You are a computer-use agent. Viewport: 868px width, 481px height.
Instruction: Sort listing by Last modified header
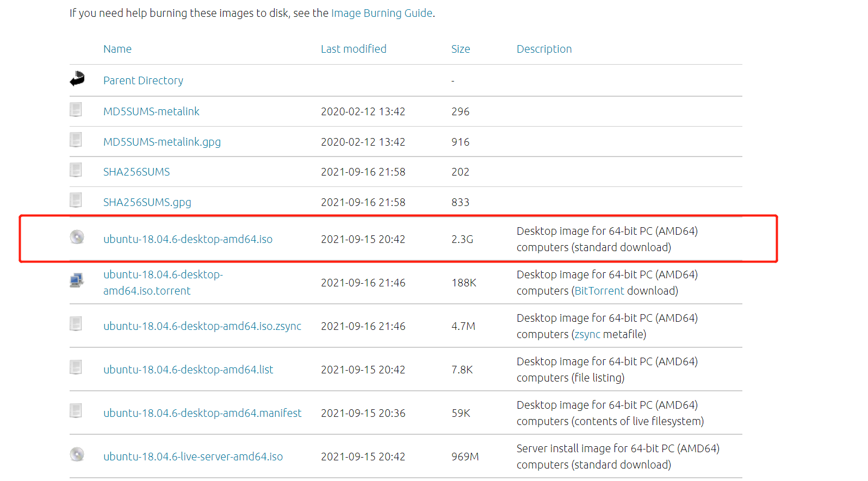coord(354,49)
